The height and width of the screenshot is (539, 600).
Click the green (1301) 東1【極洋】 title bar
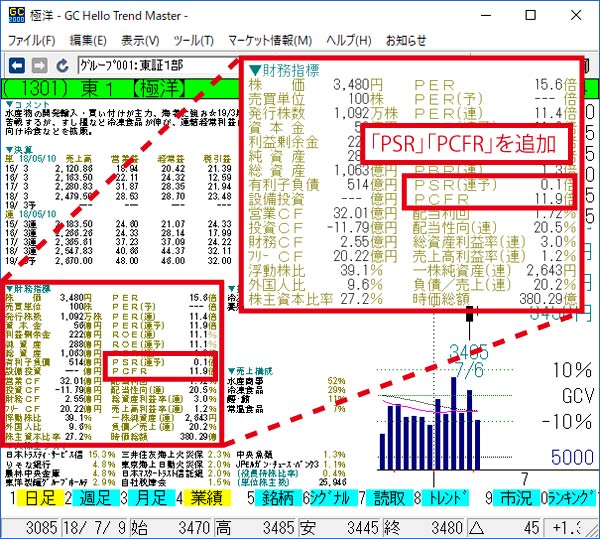(119, 89)
